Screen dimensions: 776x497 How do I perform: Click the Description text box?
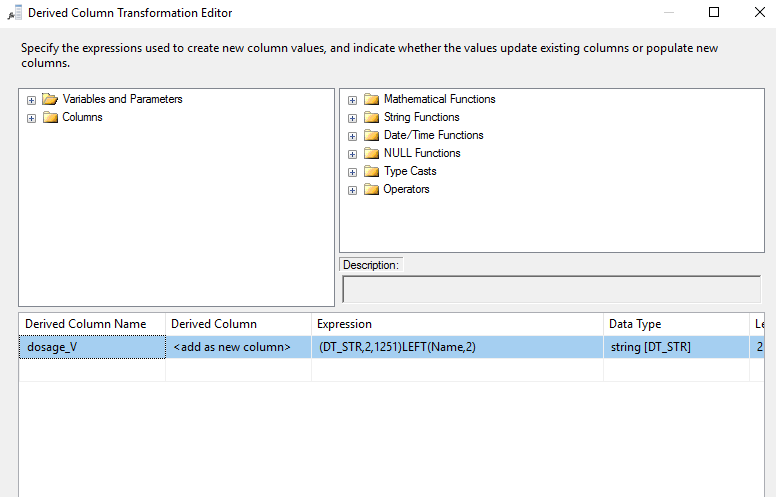551,290
